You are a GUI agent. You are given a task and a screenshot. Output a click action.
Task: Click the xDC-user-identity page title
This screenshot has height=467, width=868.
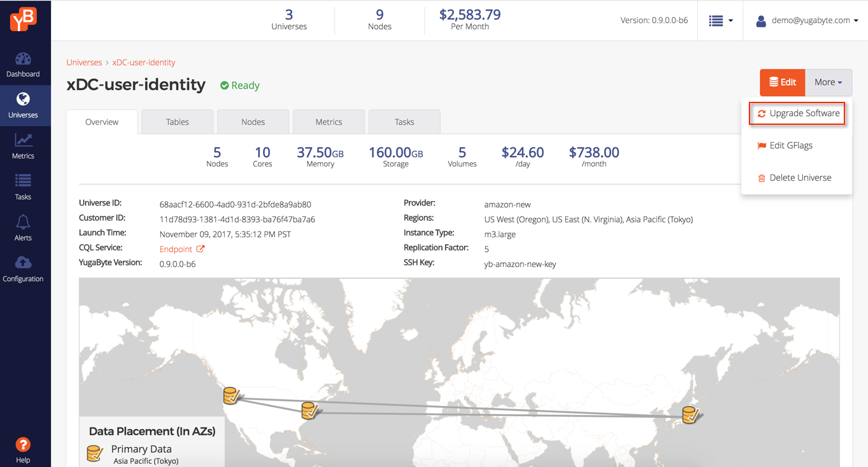(136, 84)
